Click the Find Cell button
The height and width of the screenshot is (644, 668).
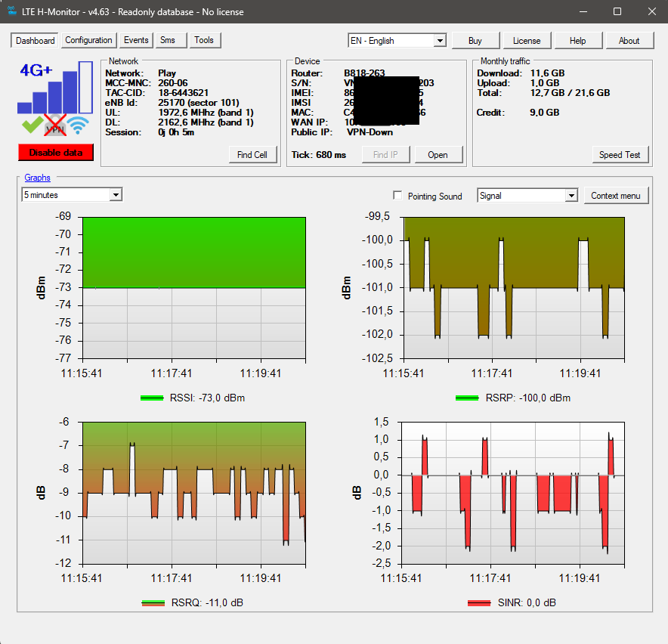(x=252, y=155)
